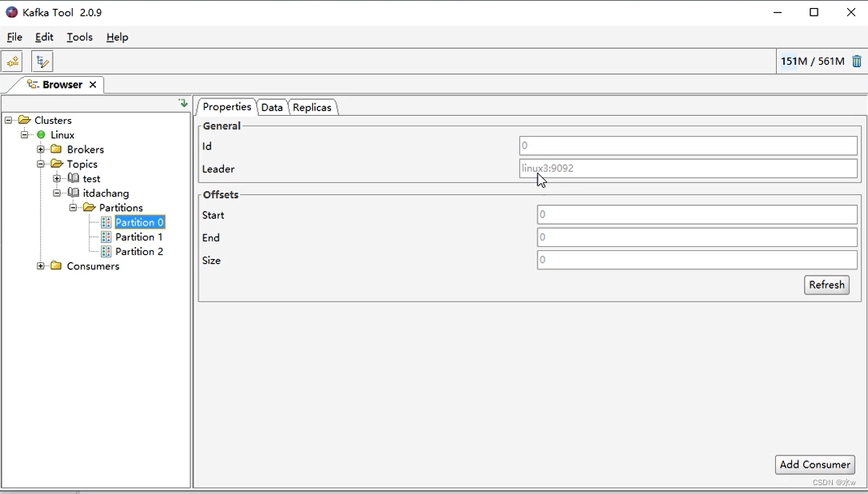Maximize the Kafka Tool window
868x494 pixels.
pyautogui.click(x=814, y=12)
